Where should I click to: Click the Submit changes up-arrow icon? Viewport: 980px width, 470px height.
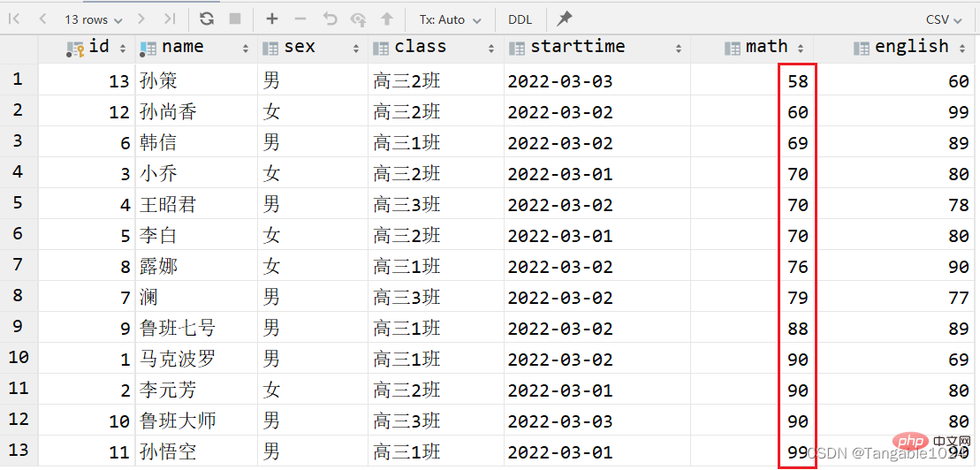(386, 19)
